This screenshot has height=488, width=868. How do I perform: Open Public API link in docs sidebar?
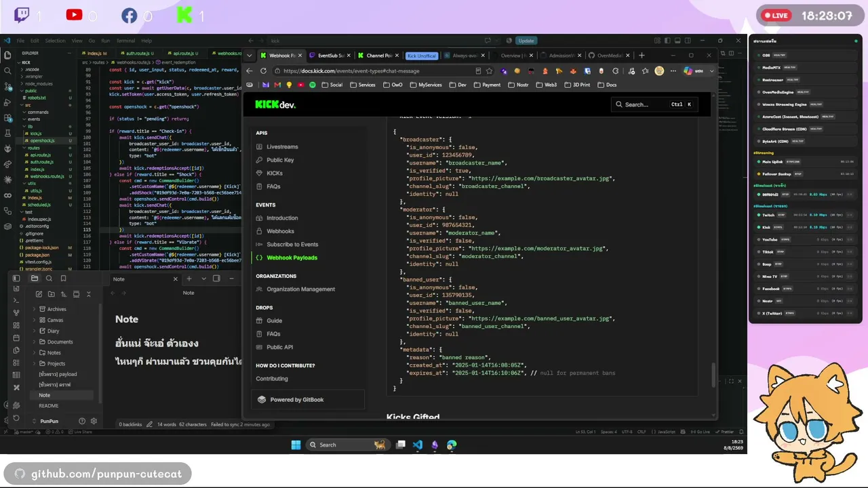pos(279,347)
